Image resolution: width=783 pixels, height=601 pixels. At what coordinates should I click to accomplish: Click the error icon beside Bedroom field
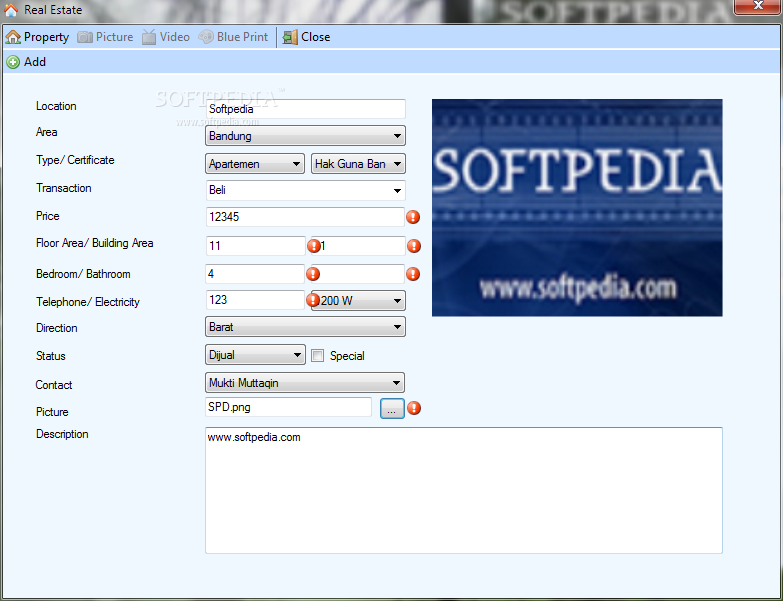[313, 274]
